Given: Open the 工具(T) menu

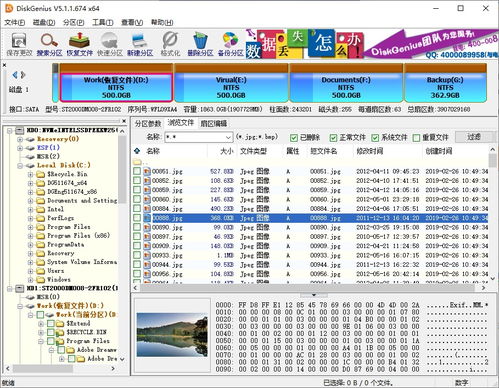Looking at the screenshot, I should click(102, 22).
